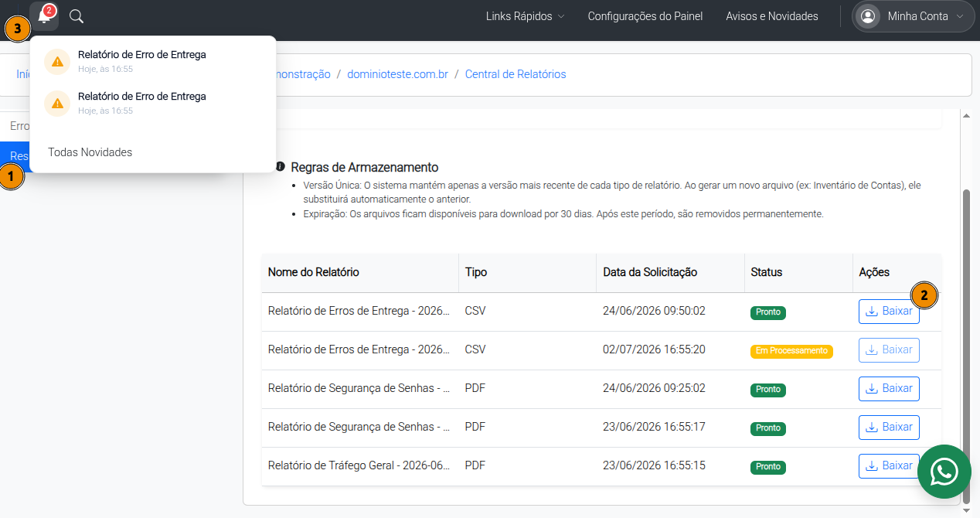
Task: Go to dominioteste.com.br breadcrumb
Action: coord(398,74)
